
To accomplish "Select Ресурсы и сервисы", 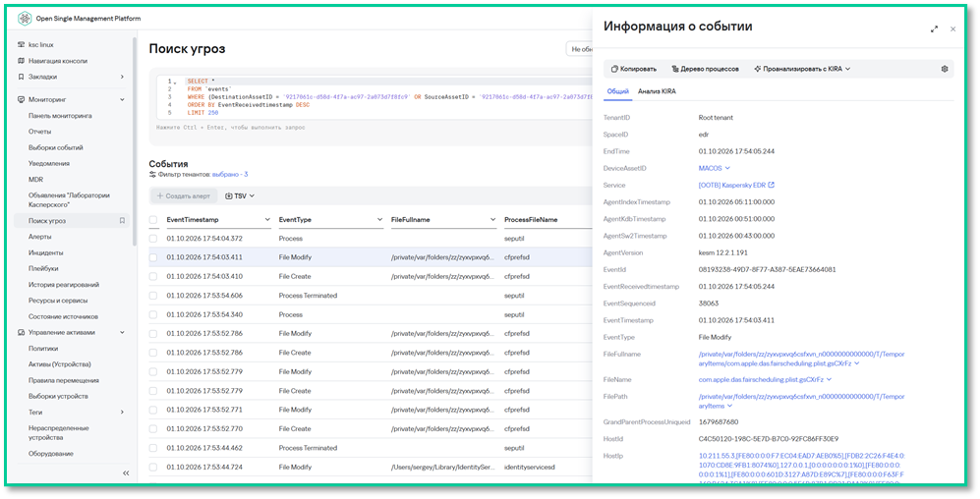I will click(x=57, y=301).
